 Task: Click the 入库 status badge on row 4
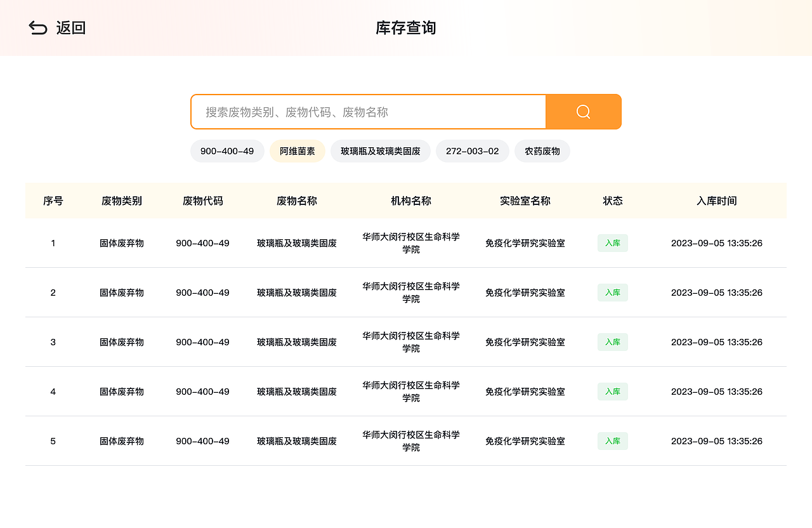coord(612,392)
